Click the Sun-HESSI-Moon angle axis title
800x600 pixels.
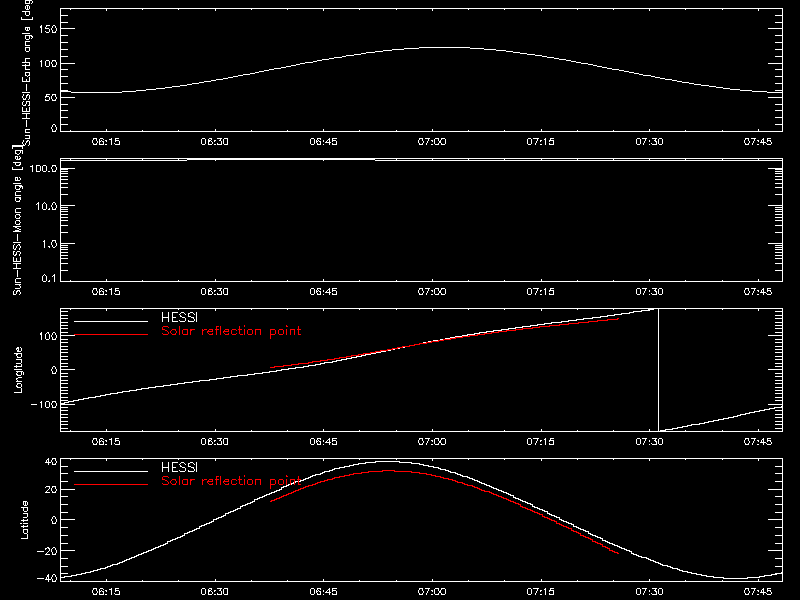tap(17, 220)
